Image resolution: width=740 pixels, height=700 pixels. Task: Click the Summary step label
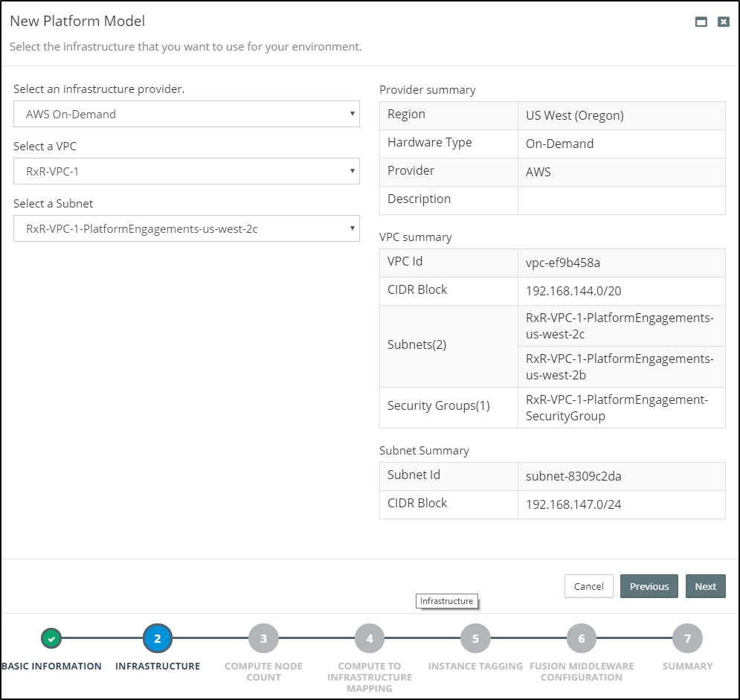click(x=687, y=667)
